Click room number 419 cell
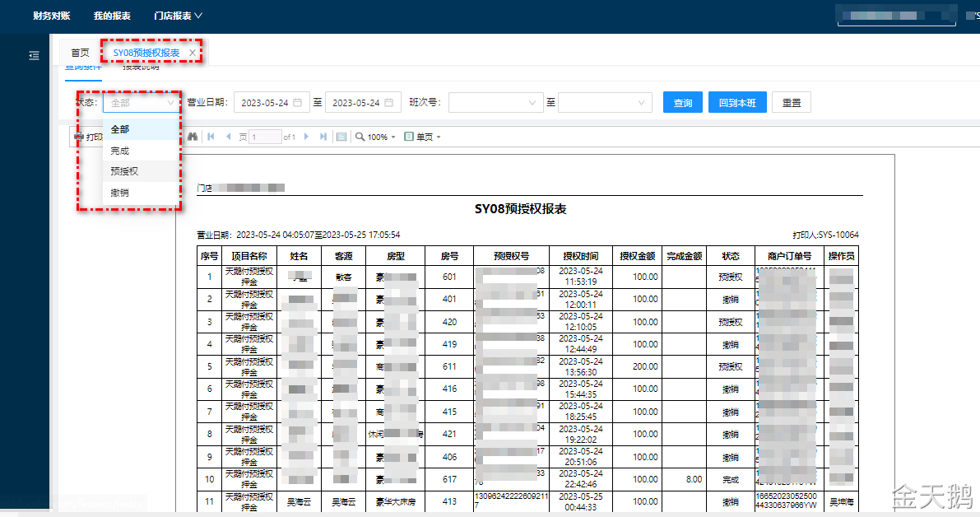The image size is (980, 517). (449, 344)
